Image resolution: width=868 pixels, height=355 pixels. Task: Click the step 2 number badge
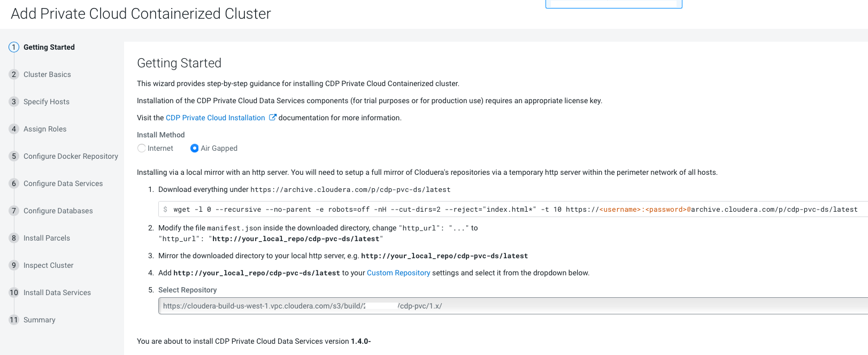tap(14, 74)
